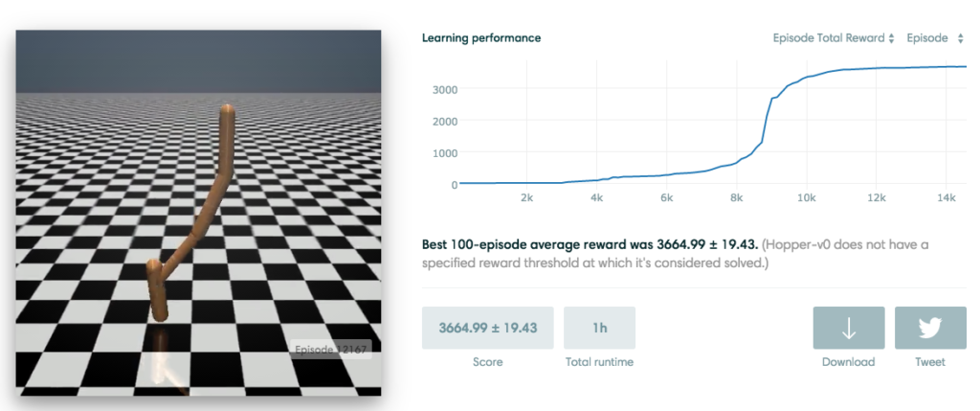
Task: Open the Episode x-axis dropdown
Action: (x=935, y=38)
